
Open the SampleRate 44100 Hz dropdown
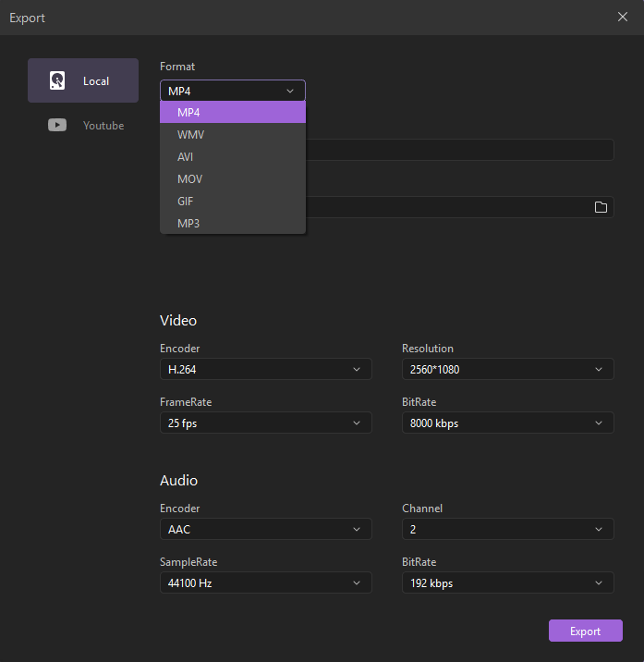(x=265, y=582)
